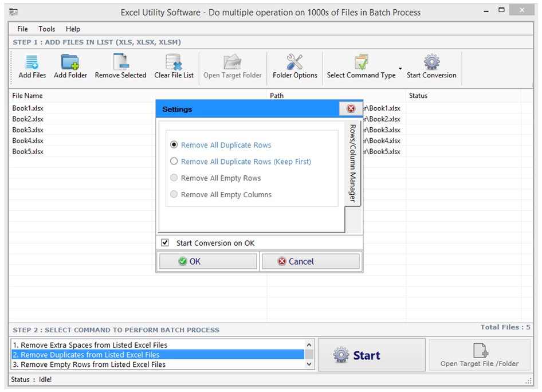Click the large Start button
Viewport: 542px width, 392px height.
372,355
